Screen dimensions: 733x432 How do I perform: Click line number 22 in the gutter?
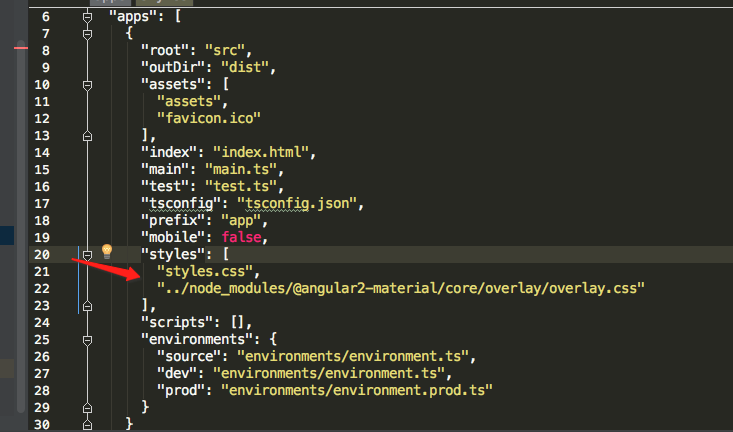pyautogui.click(x=42, y=288)
